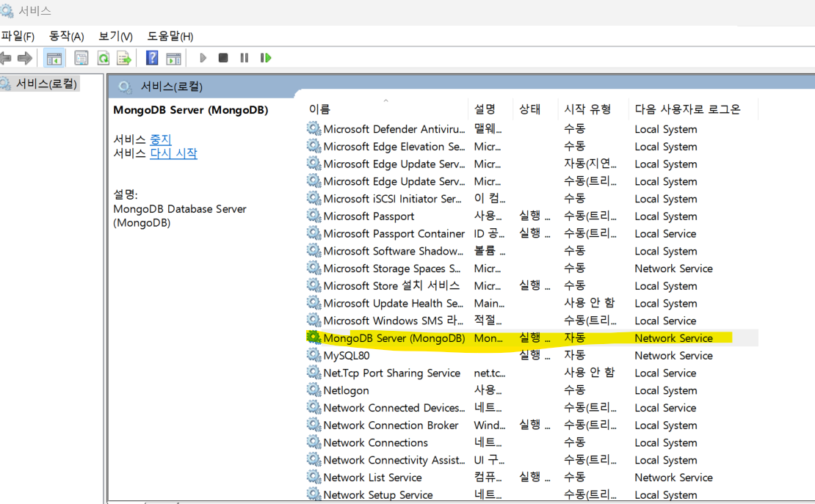This screenshot has width=815, height=504.
Task: Click gear icon of Network Setup Service row
Action: point(314,494)
